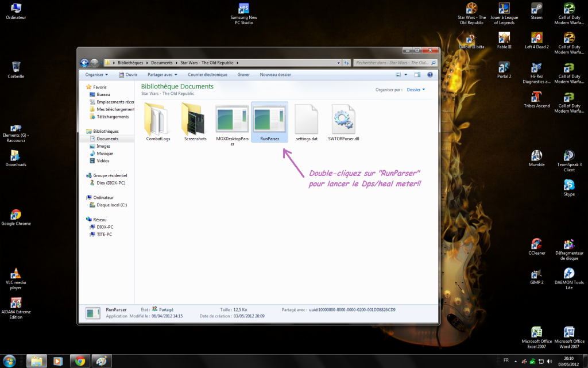Click Graver in the toolbar
This screenshot has width=588, height=368.
(x=243, y=75)
